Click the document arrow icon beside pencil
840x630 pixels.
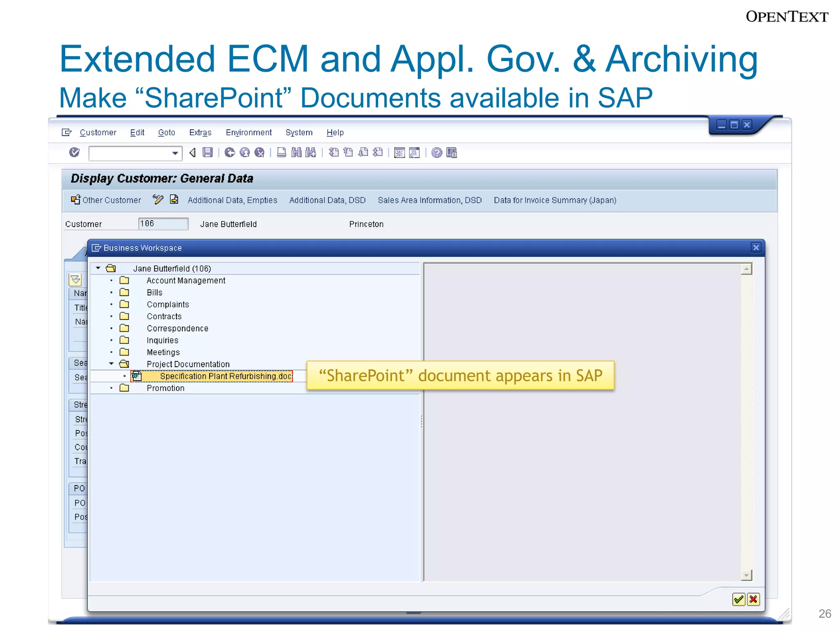(174, 199)
